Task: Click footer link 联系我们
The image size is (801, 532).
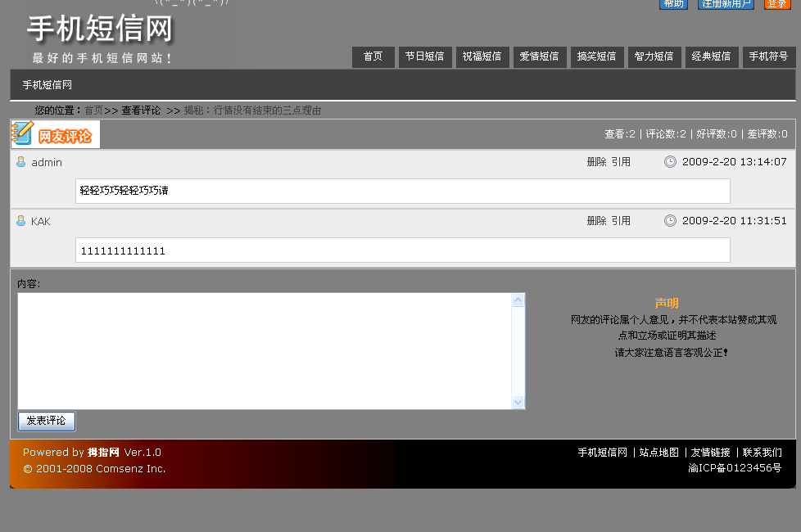Action: click(x=763, y=453)
